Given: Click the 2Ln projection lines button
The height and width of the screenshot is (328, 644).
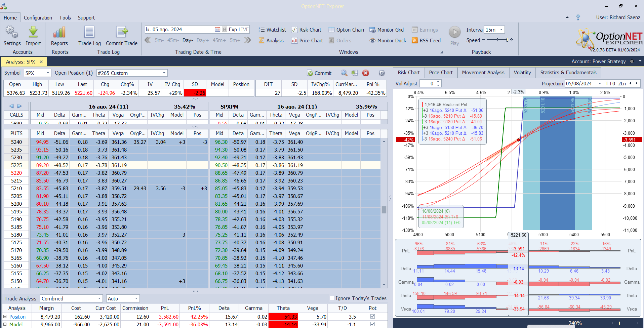Looking at the screenshot, I should (x=622, y=83).
